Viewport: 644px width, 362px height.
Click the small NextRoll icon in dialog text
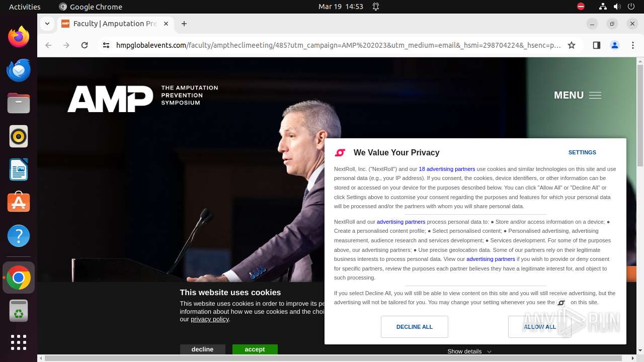561,303
